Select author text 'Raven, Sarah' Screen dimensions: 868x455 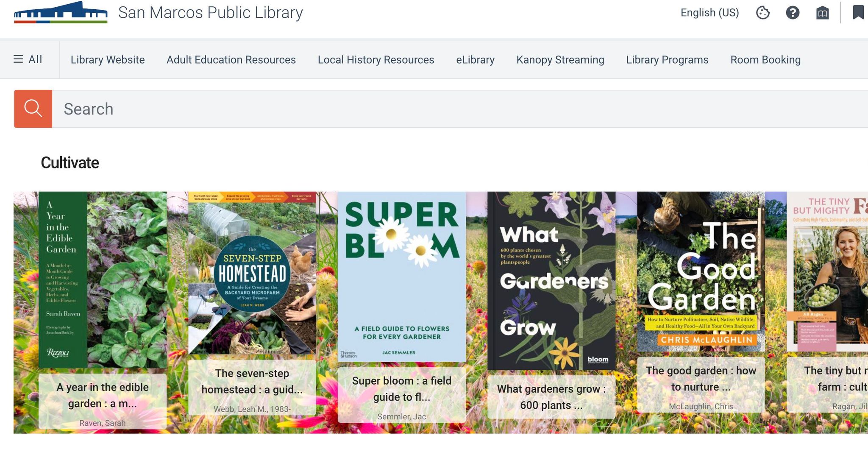[x=103, y=423]
